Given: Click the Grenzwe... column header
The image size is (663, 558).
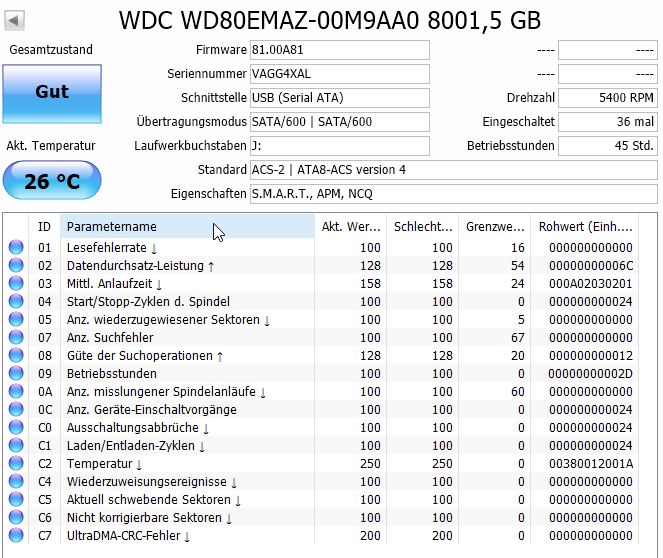Looking at the screenshot, I should click(495, 227).
